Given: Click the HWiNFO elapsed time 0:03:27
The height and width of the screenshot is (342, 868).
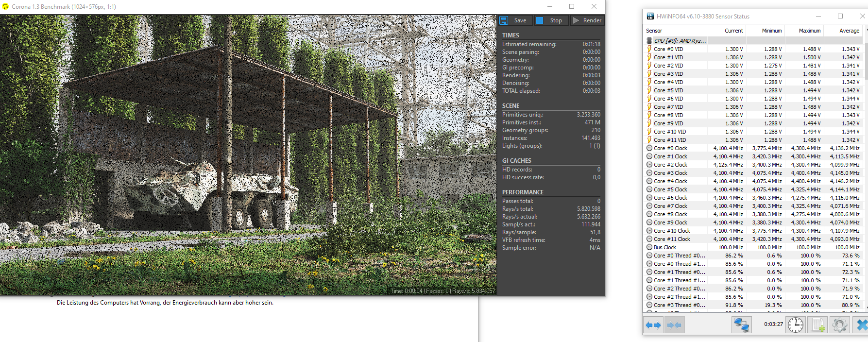Looking at the screenshot, I should pos(773,324).
